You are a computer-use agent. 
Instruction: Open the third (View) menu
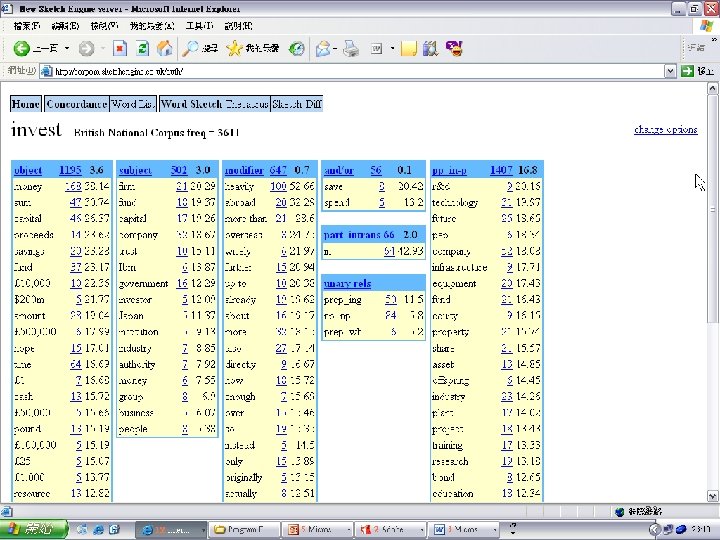[105, 26]
